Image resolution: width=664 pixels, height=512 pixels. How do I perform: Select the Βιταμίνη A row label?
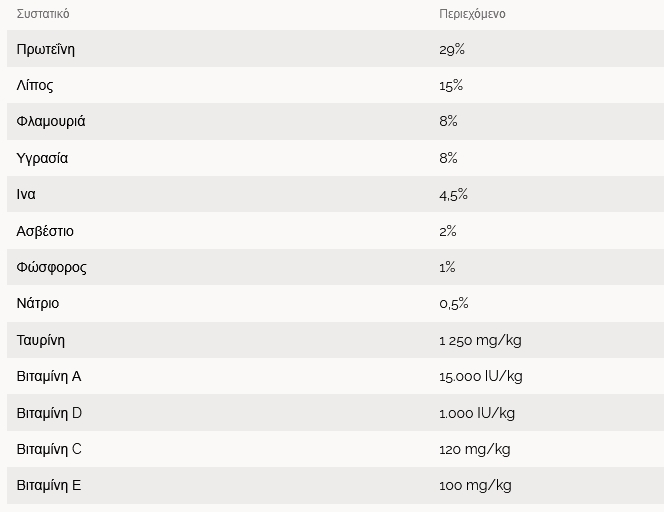click(x=49, y=376)
